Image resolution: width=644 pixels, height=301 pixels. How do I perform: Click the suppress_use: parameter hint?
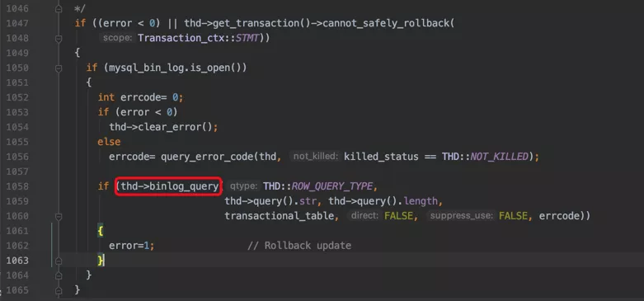pos(461,216)
